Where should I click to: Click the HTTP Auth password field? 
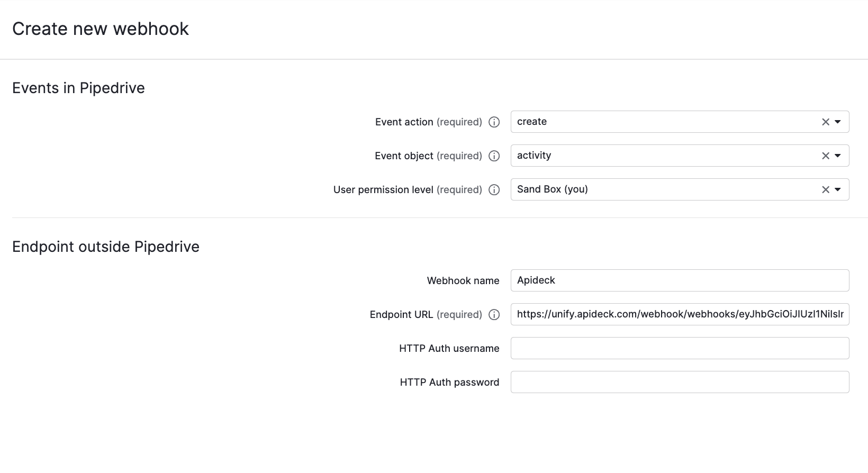[680, 382]
